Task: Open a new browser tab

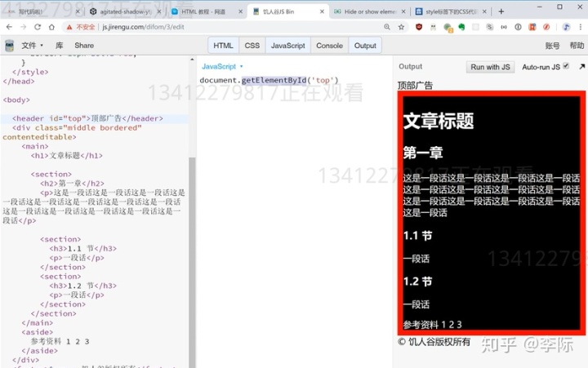Action: point(501,11)
